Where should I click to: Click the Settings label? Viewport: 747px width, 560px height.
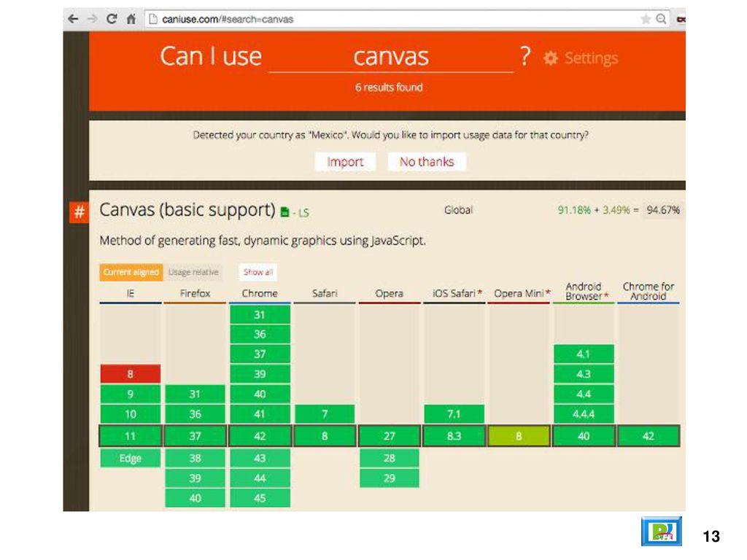(x=591, y=58)
